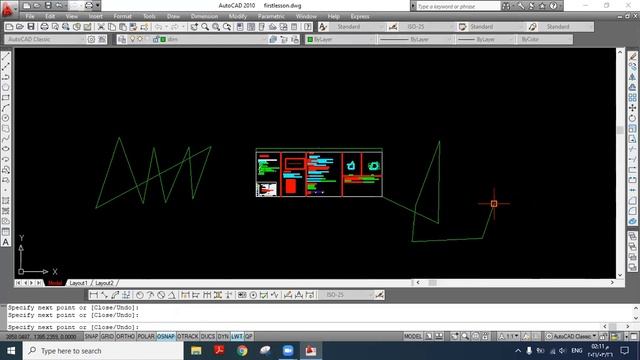Viewport: 640px width, 360px height.
Task: Click the Radius dimension icon in Dimension toolbar
Action: (x=140, y=295)
